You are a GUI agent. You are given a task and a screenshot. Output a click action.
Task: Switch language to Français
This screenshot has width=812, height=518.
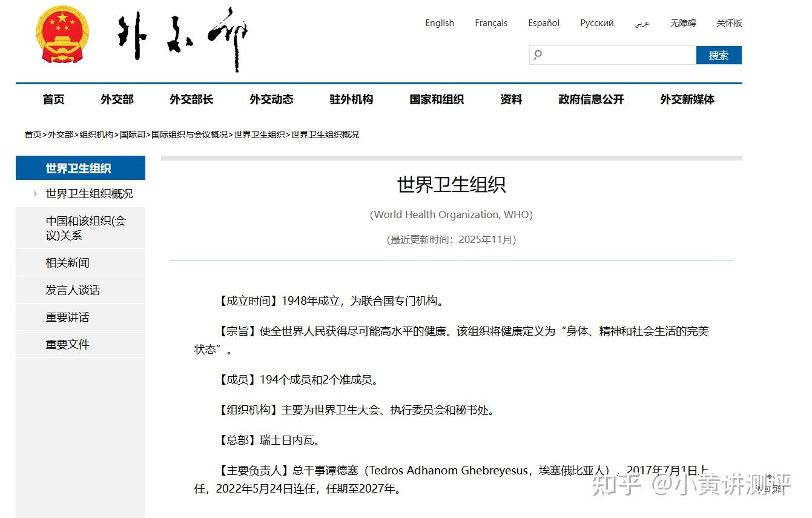[491, 23]
